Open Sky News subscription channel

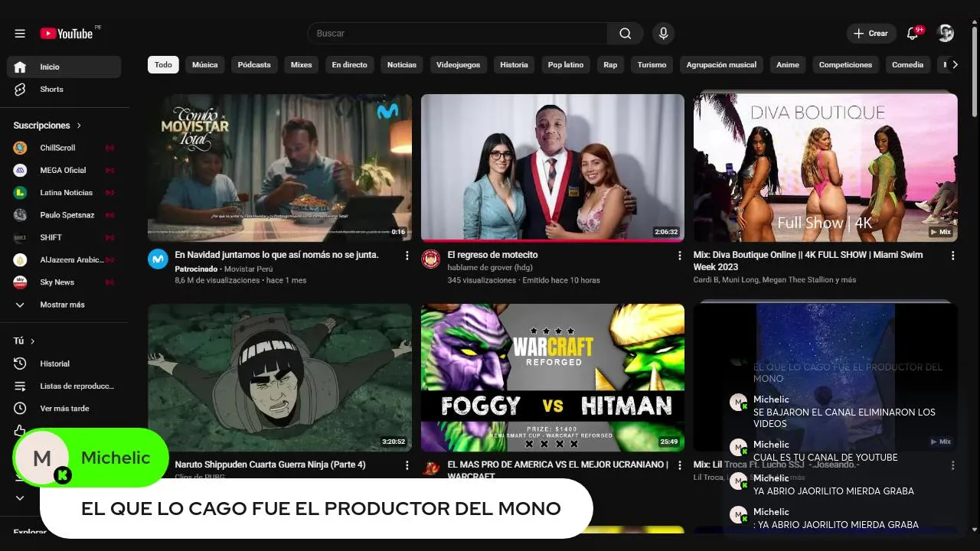pyautogui.click(x=64, y=282)
